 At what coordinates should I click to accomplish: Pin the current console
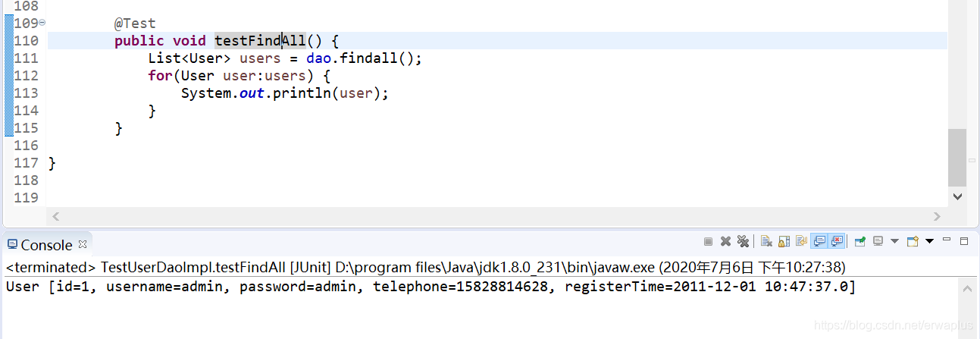(x=860, y=241)
